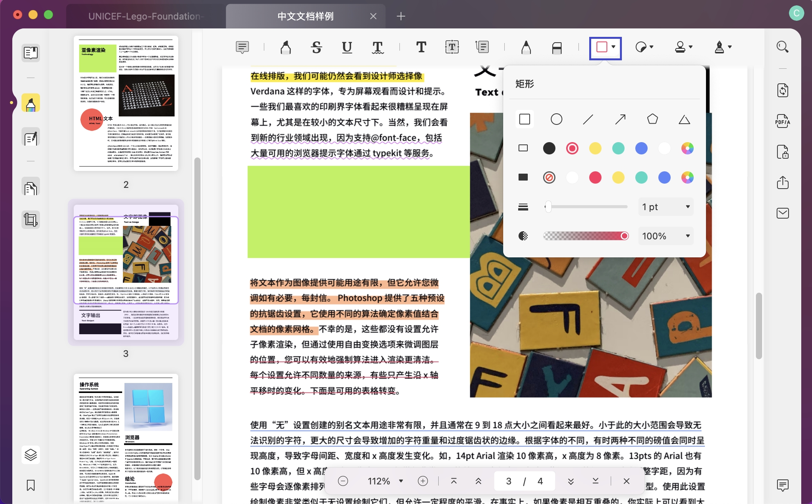Select the strikethrough tool
The height and width of the screenshot is (504, 812).
pos(317,47)
